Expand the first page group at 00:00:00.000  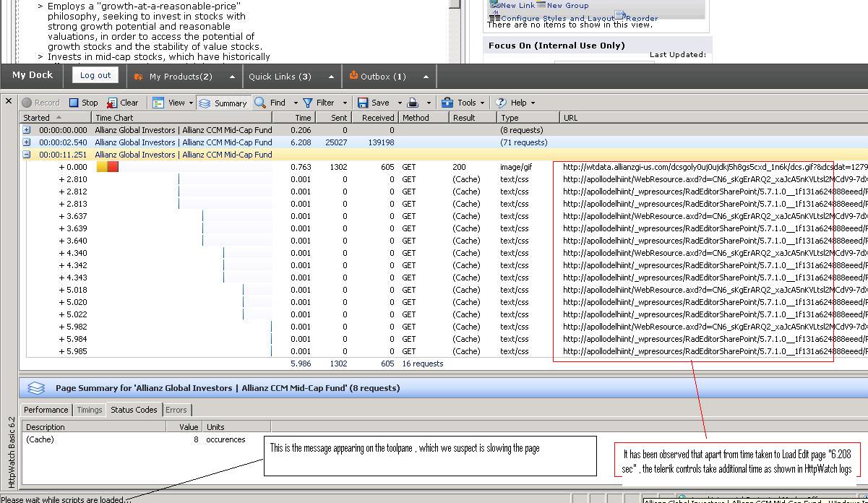click(27, 130)
